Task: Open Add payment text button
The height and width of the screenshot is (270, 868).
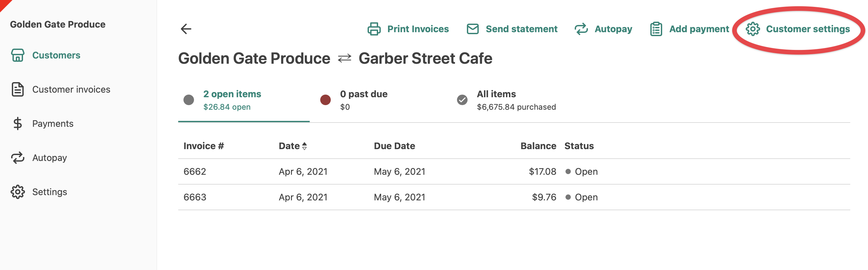Action: click(699, 29)
